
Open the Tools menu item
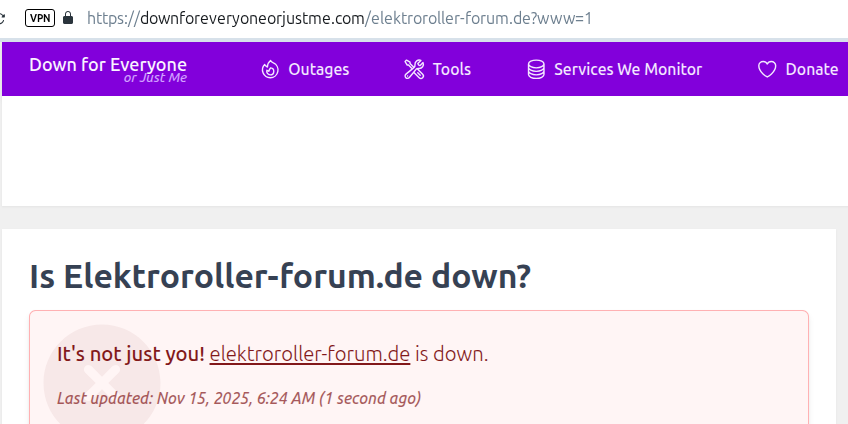451,69
